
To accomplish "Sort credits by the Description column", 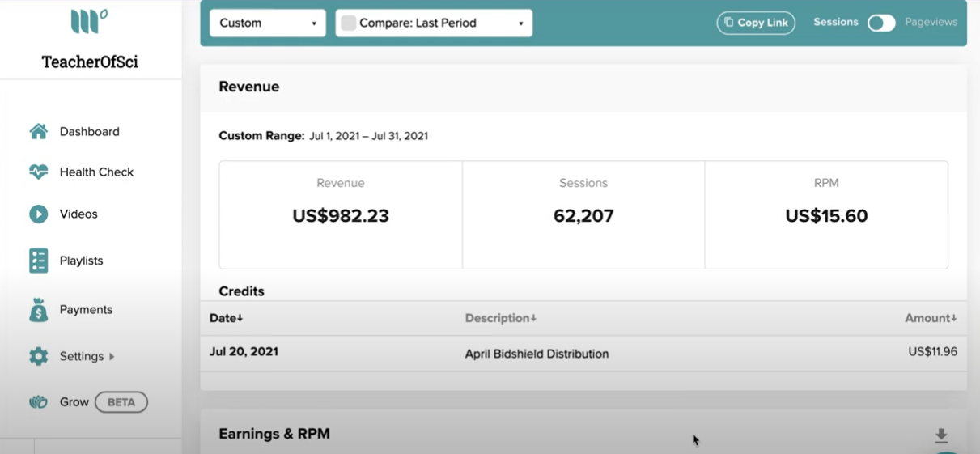I will tap(501, 318).
